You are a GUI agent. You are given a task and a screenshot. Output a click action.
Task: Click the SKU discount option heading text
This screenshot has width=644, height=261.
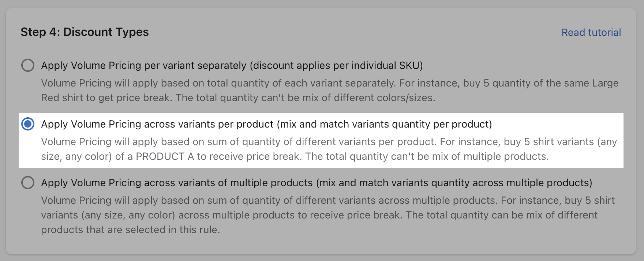[232, 66]
